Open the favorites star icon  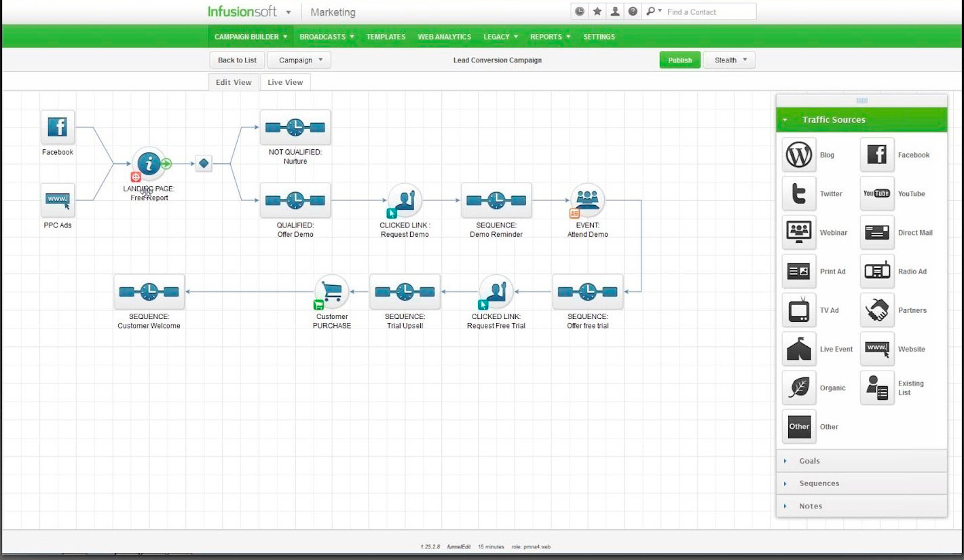tap(597, 12)
